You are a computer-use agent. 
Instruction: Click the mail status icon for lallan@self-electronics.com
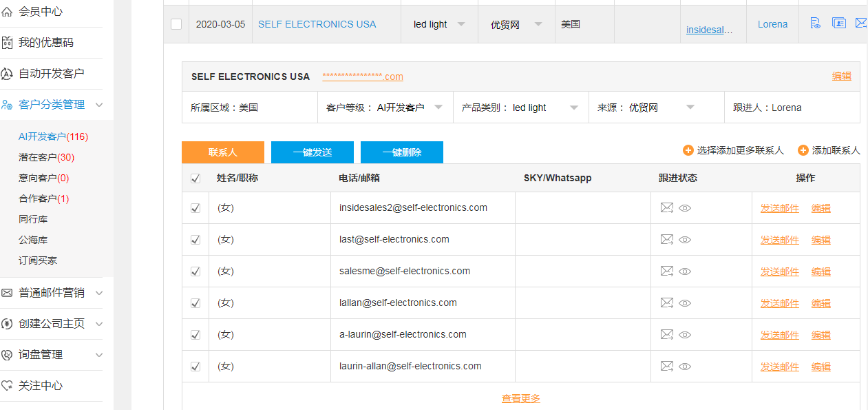[x=667, y=303]
